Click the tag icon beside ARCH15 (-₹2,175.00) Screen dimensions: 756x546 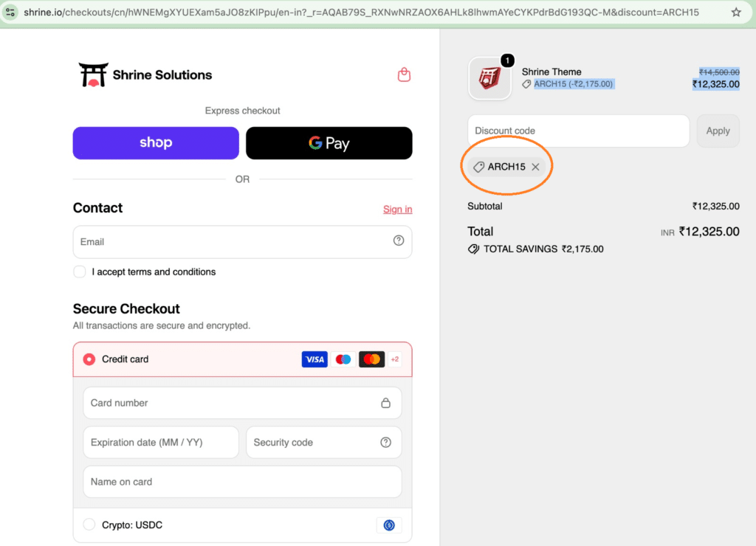[526, 84]
